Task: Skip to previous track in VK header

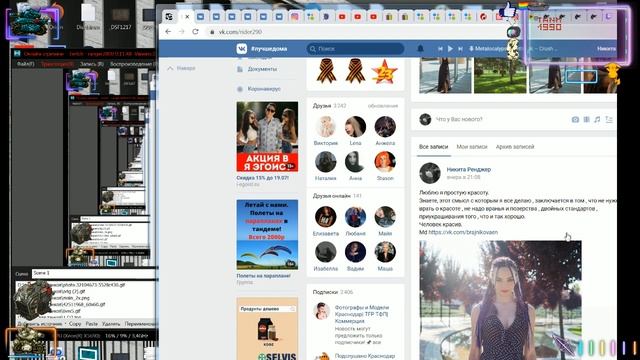Action: tap(440, 49)
